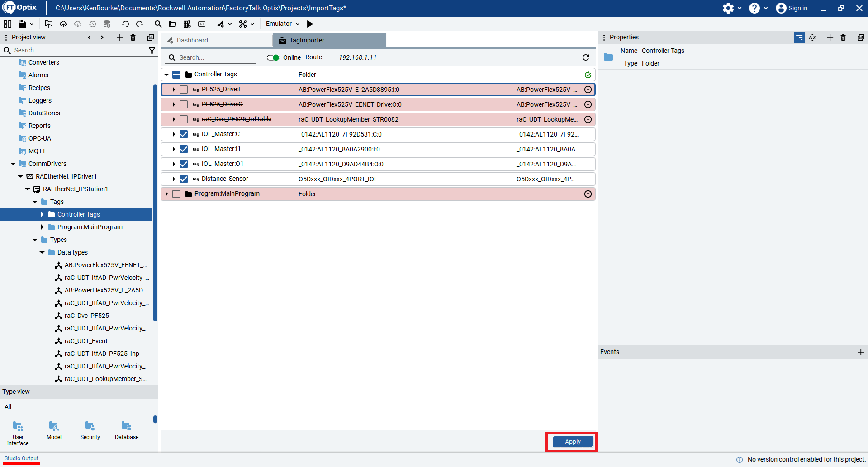Collapse the CommDrivers tree node
Image resolution: width=868 pixels, height=467 pixels.
tap(13, 164)
